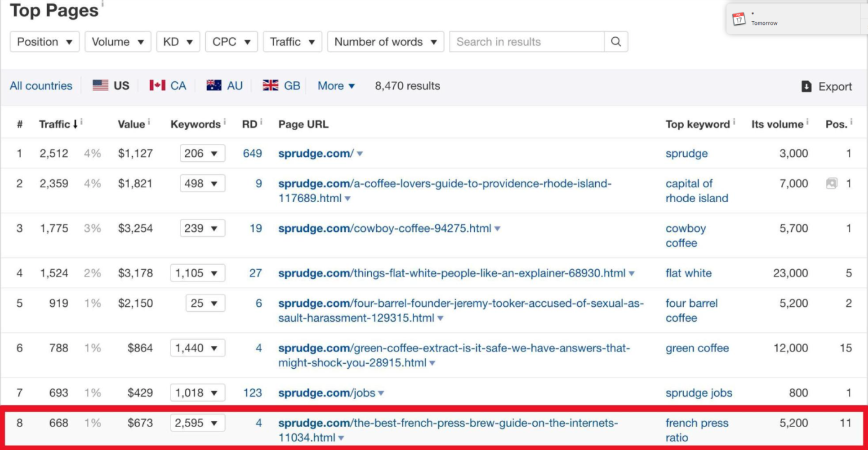868x450 pixels.
Task: Click the 'green coffee' top keyword
Action: [x=697, y=348]
